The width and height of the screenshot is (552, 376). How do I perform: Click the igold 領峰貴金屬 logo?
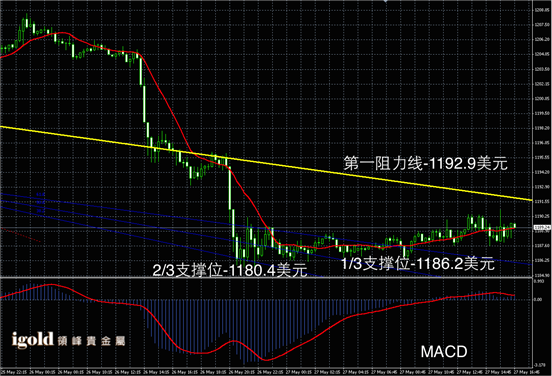coord(68,339)
